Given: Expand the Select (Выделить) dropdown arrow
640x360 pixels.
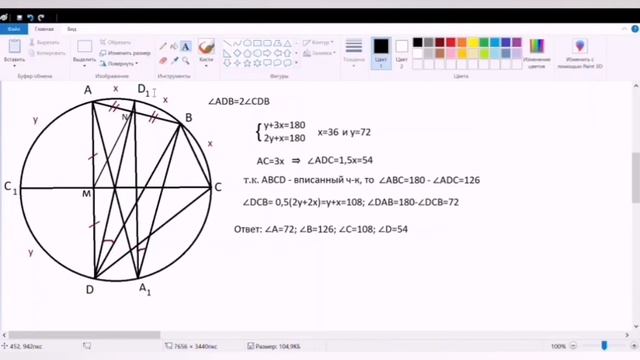Looking at the screenshot, I should (x=84, y=65).
